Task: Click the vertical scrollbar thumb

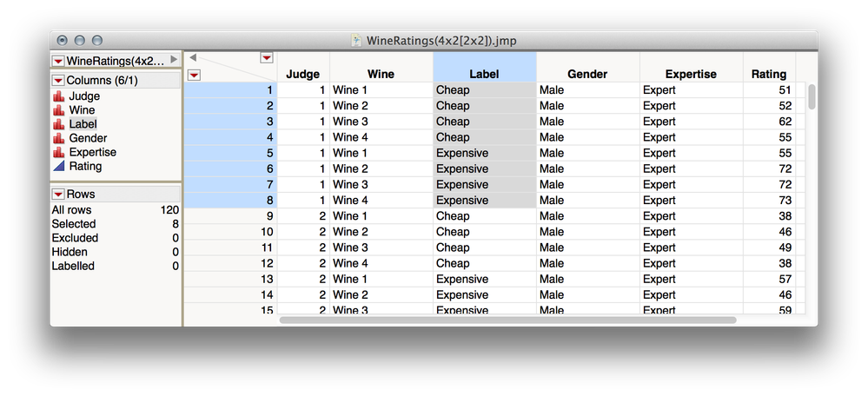Action: (812, 96)
